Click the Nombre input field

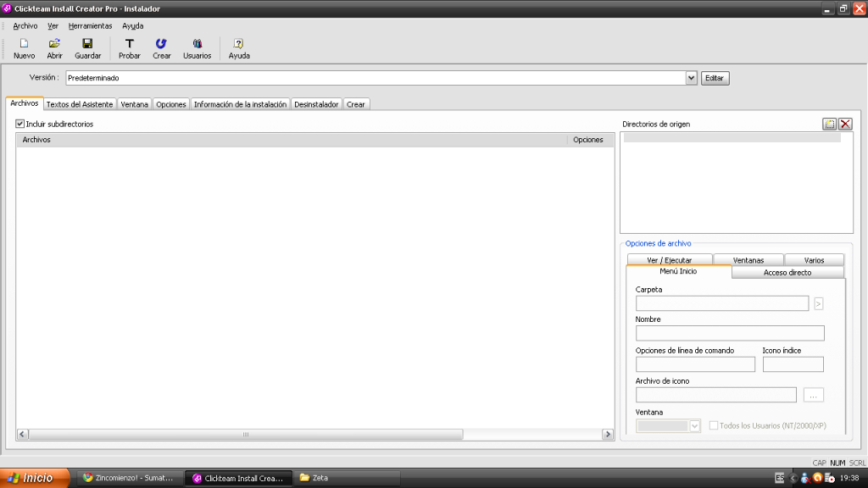730,333
